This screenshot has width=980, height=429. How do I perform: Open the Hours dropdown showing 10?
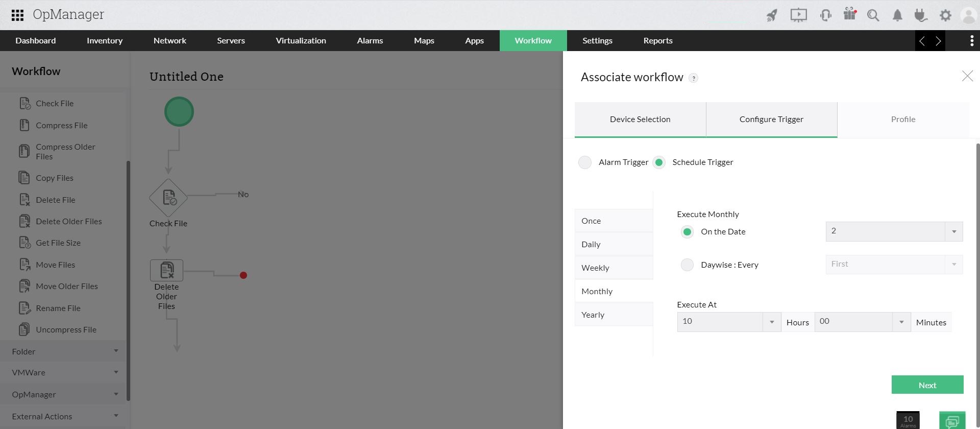pyautogui.click(x=729, y=322)
